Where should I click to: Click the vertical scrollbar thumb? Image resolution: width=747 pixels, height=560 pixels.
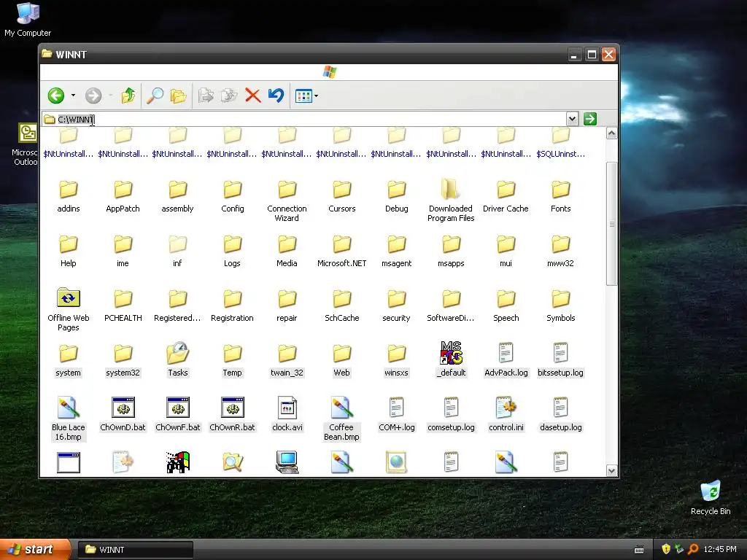coord(612,224)
